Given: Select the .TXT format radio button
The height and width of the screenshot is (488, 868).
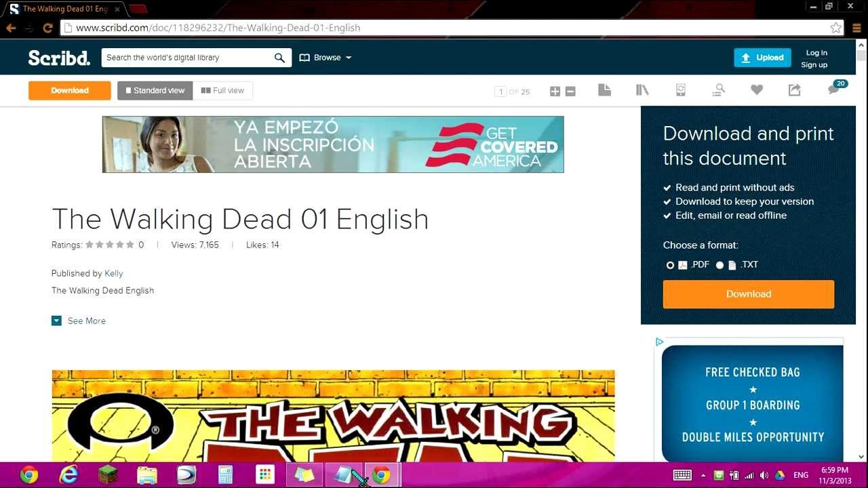Looking at the screenshot, I should click(x=720, y=265).
